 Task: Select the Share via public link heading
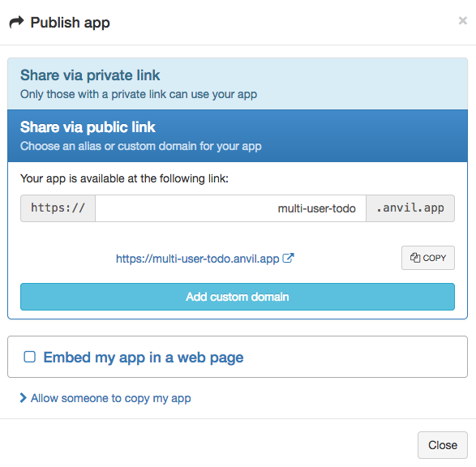click(x=88, y=126)
